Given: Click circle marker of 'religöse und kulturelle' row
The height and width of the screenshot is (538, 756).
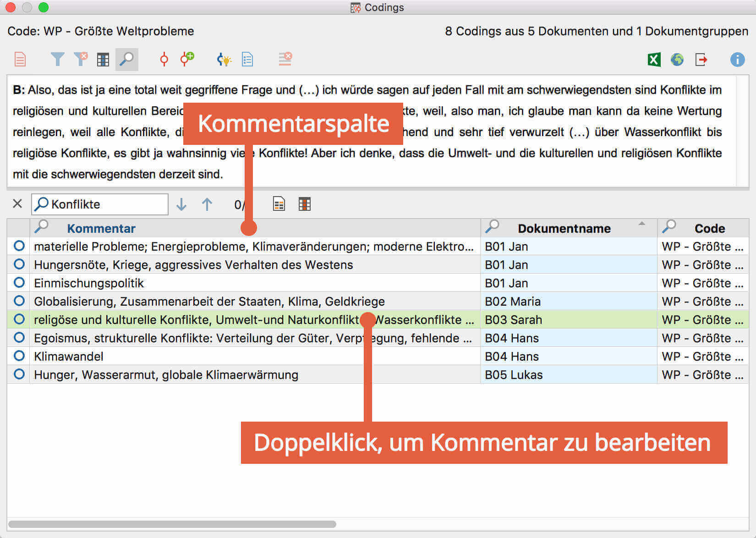Looking at the screenshot, I should [x=19, y=319].
